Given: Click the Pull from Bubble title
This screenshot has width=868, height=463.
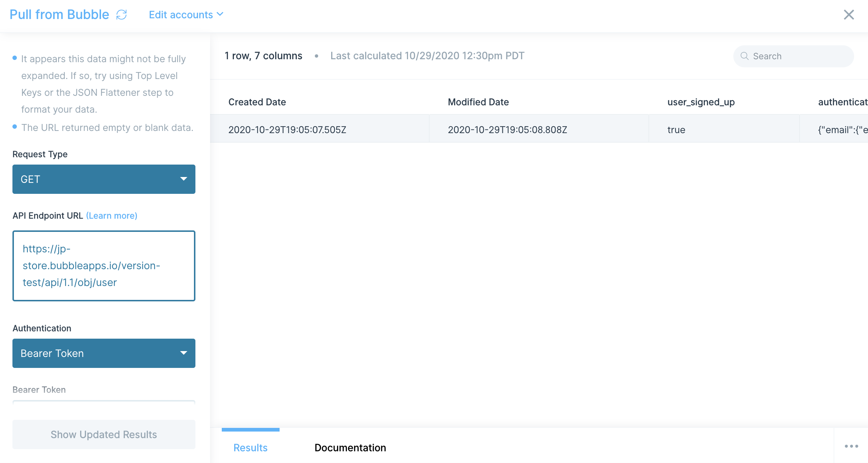Looking at the screenshot, I should click(59, 15).
